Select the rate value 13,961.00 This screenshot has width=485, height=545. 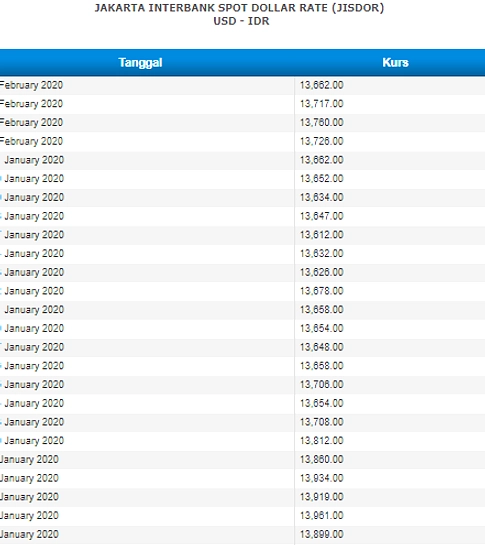coord(322,515)
